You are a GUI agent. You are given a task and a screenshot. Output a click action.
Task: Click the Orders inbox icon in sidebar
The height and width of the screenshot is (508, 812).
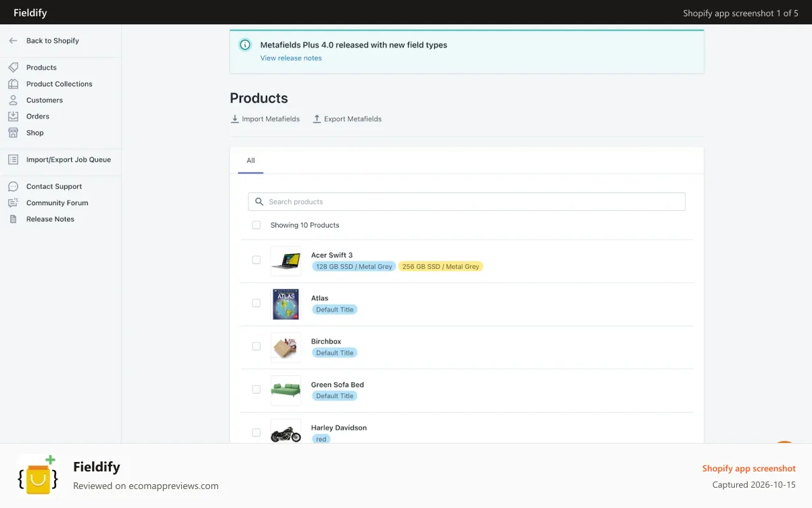click(13, 117)
